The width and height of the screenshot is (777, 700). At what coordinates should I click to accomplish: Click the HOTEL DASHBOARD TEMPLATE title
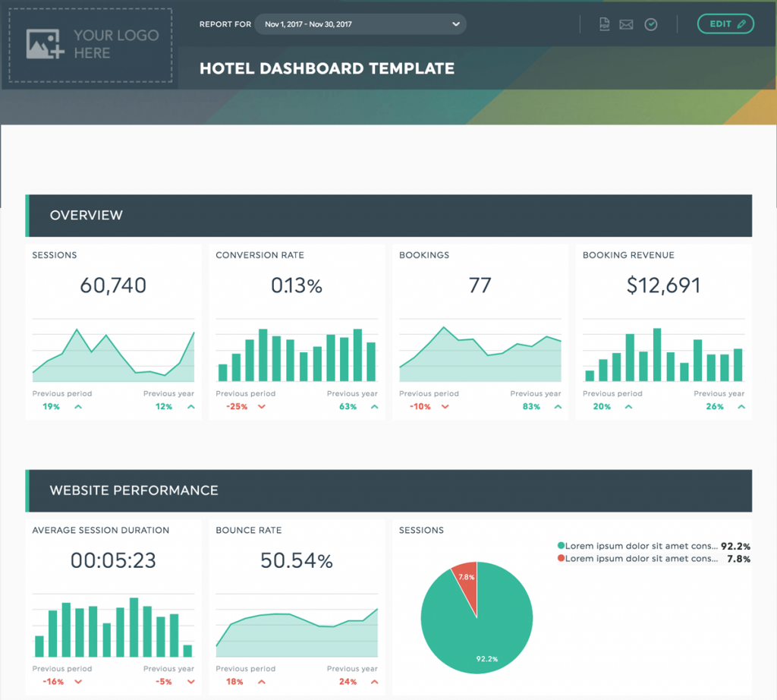tap(327, 68)
